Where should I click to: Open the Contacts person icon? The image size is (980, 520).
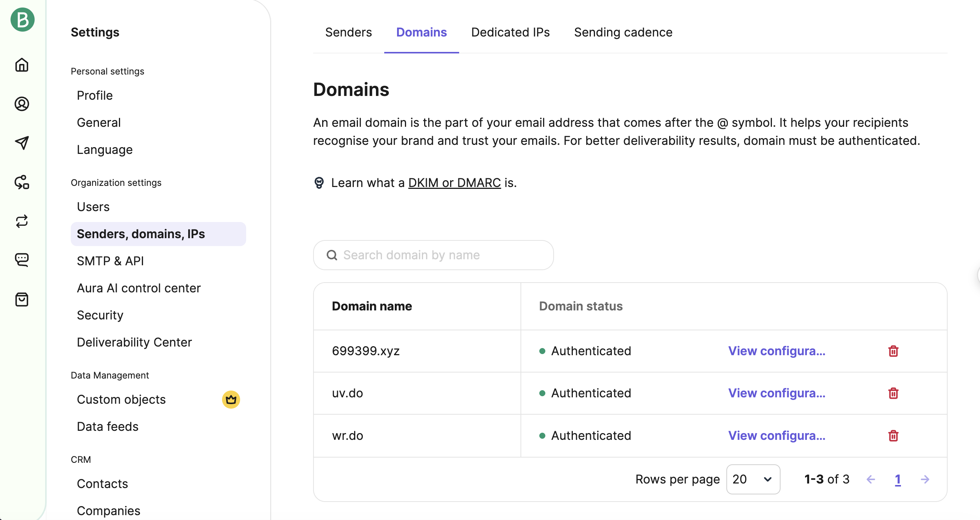click(22, 104)
